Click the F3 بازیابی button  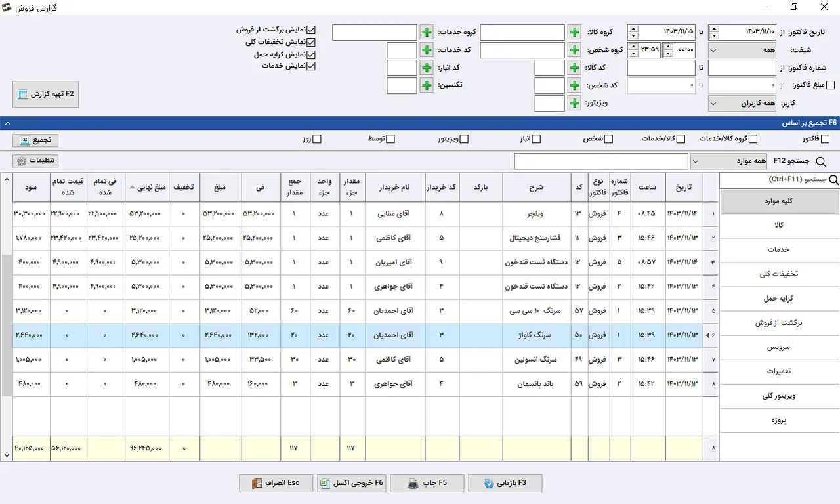pyautogui.click(x=505, y=483)
